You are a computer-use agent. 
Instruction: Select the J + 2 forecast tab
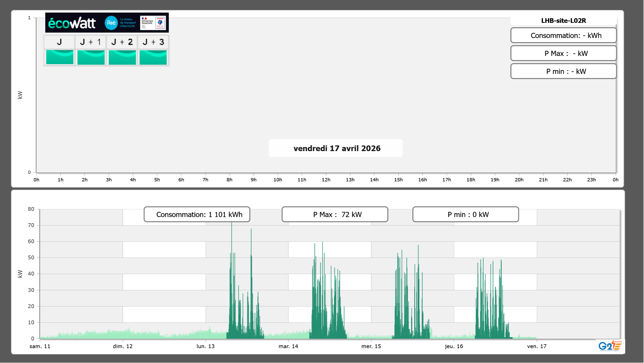coord(122,42)
